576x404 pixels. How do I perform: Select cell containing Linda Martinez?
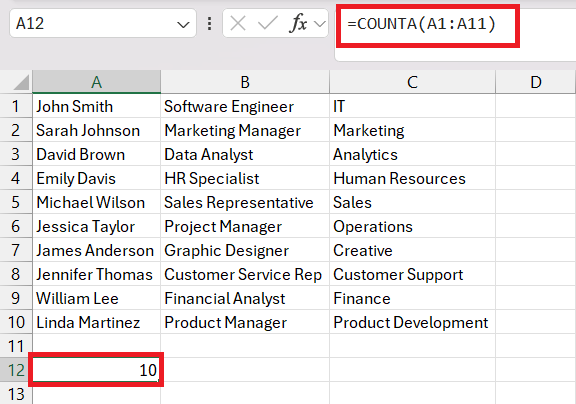click(x=97, y=322)
